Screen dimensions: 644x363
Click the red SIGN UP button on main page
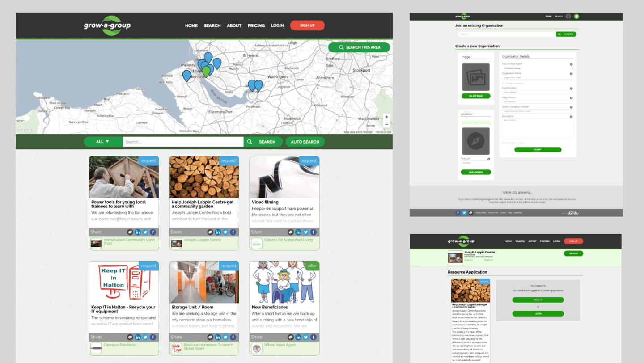coord(307,25)
